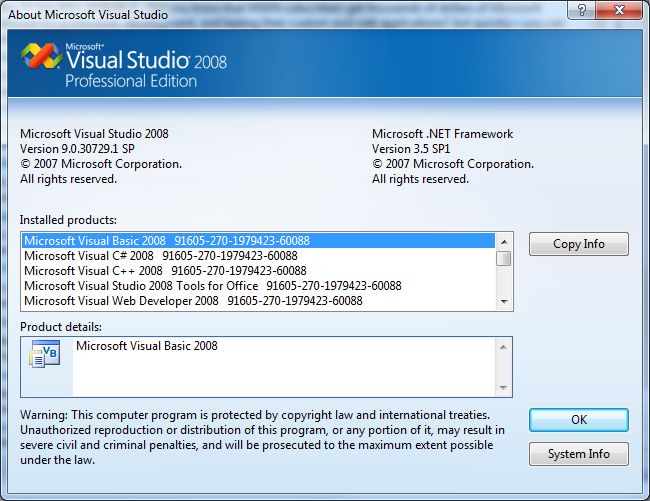Click the 'Microsoft .NET Framework' label
The height and width of the screenshot is (501, 650).
(x=442, y=134)
